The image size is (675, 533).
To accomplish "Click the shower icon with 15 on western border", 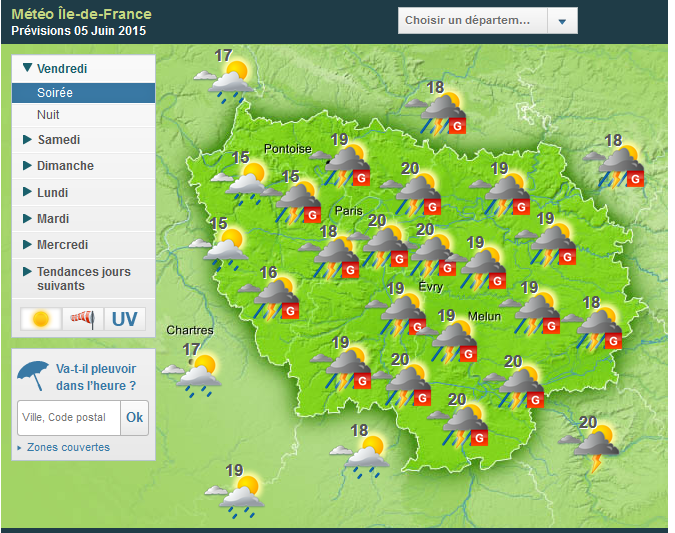I will pos(220,249).
